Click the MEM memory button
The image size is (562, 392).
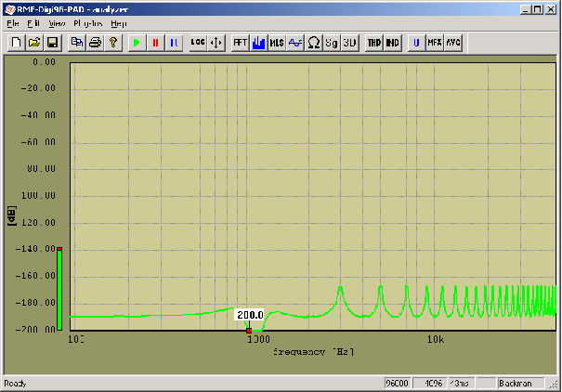tap(434, 43)
